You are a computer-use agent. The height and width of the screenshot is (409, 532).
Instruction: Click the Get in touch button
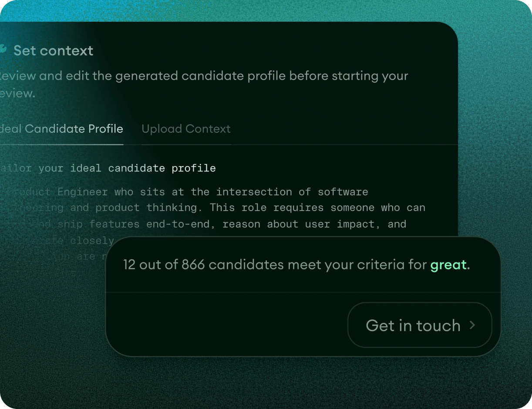pyautogui.click(x=420, y=325)
